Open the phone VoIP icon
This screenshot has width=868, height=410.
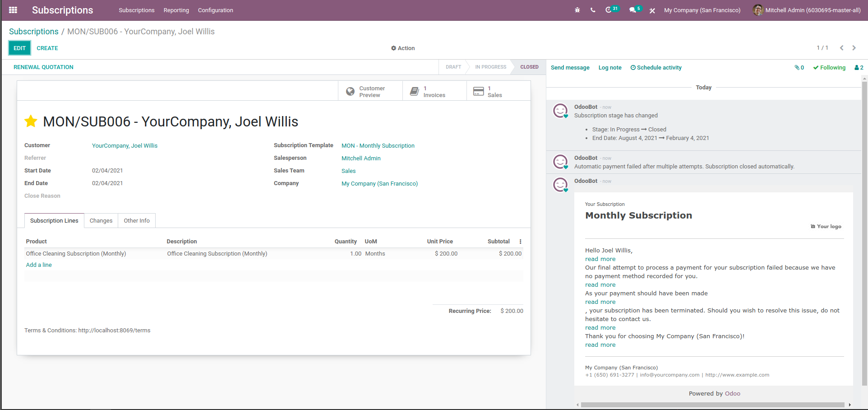tap(593, 10)
